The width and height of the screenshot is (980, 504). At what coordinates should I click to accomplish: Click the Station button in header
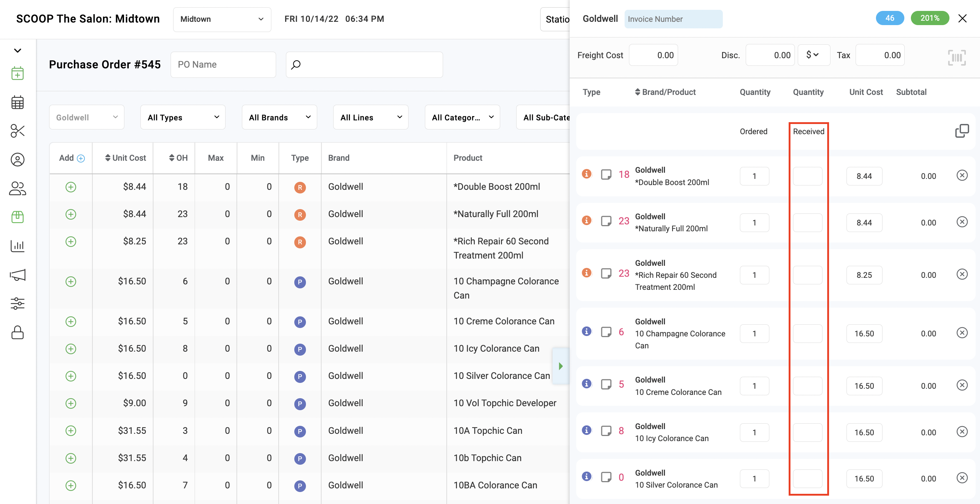click(555, 19)
